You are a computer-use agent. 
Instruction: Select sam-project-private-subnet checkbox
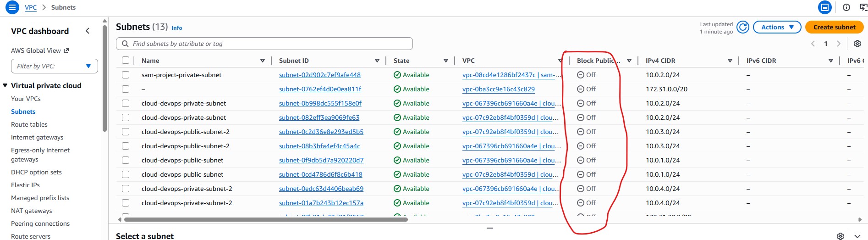point(126,75)
